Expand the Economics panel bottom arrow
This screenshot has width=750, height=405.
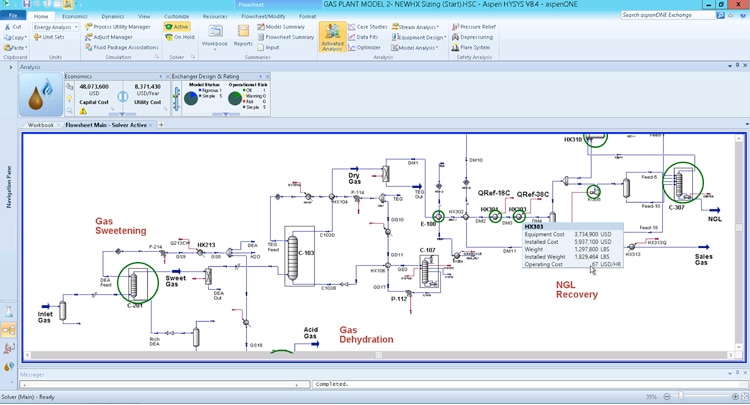tap(122, 114)
